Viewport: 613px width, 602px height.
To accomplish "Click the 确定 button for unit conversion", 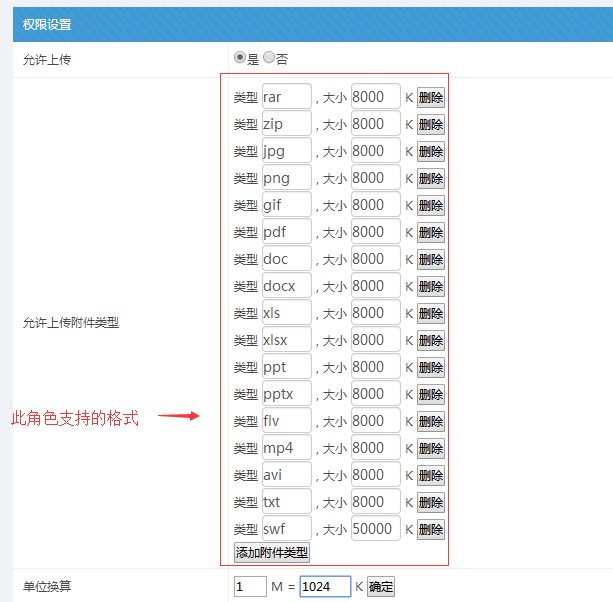I will (381, 587).
